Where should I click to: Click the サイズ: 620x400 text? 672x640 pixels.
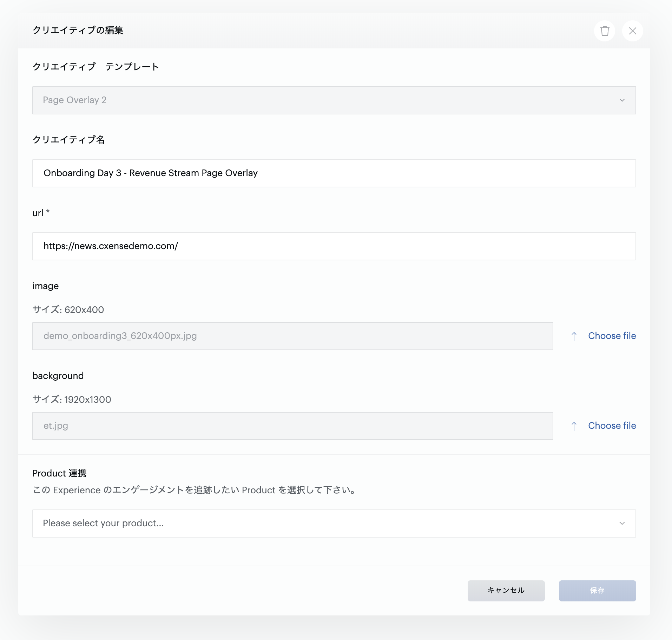(68, 310)
